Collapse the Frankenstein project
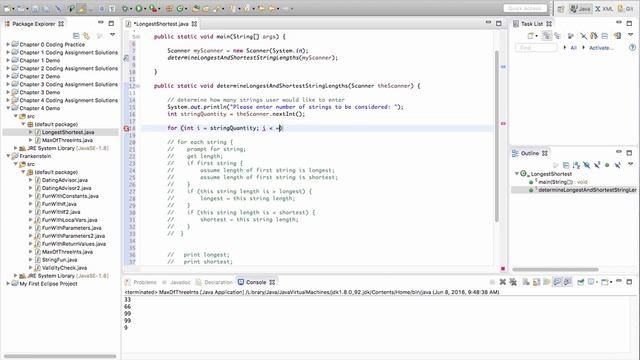Screen dimensions: 640x360 click(8, 156)
